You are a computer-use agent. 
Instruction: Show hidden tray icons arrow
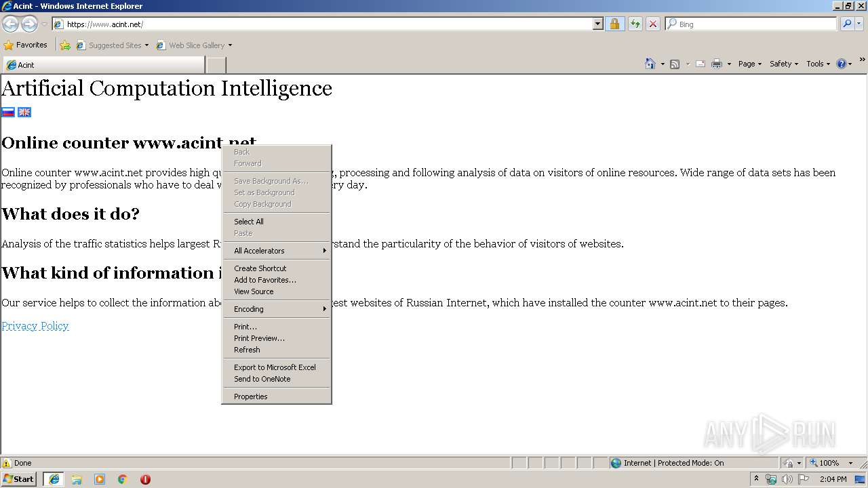point(757,479)
